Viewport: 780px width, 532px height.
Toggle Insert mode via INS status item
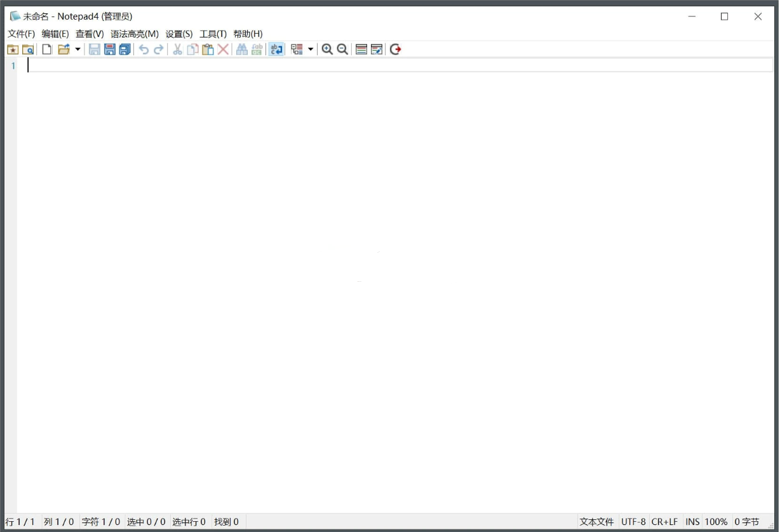[x=692, y=521]
